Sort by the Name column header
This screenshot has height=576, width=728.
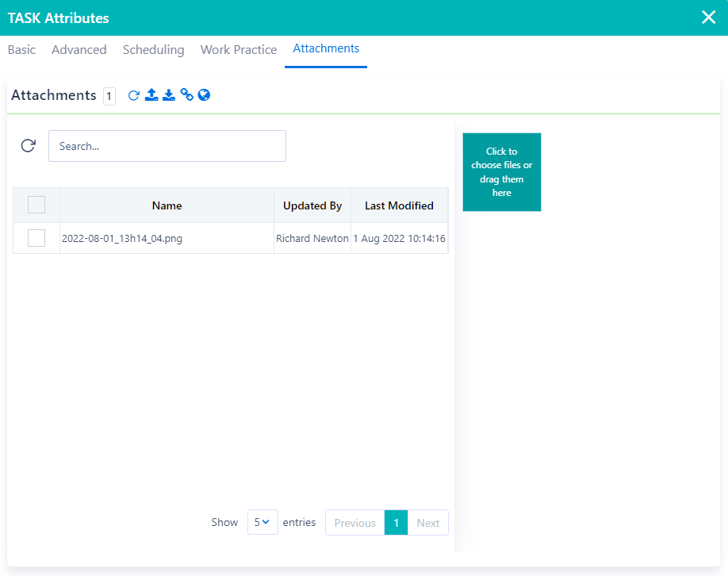167,205
